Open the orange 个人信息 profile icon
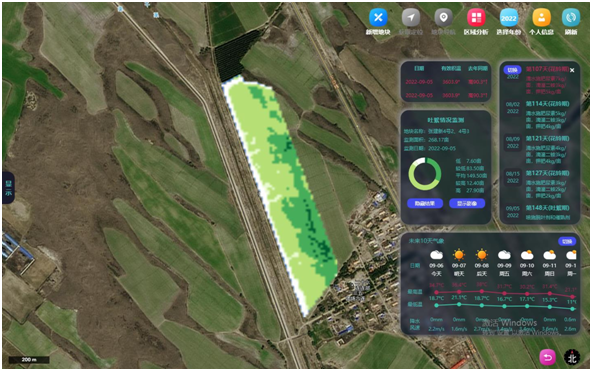 click(x=541, y=17)
